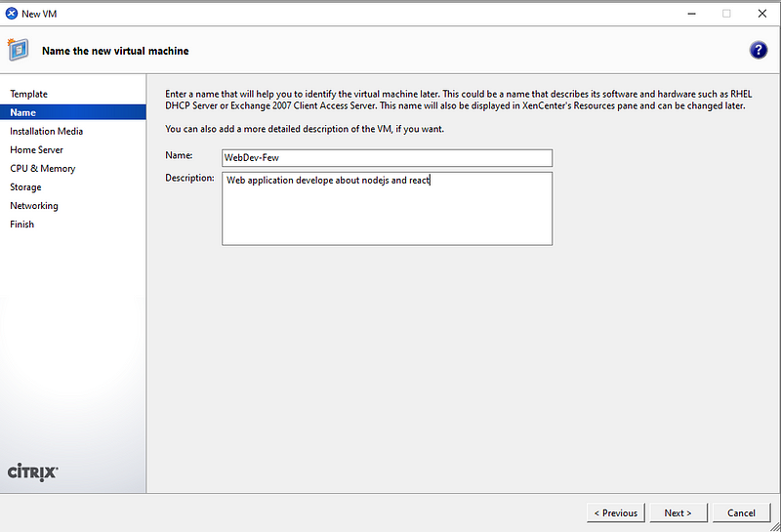Click the disabled maximize window button

[726, 14]
